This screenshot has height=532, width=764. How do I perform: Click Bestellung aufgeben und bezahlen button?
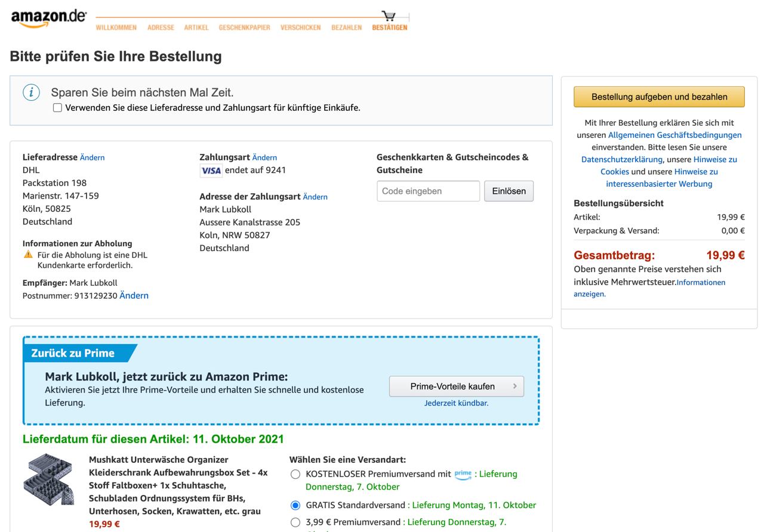pyautogui.click(x=659, y=97)
